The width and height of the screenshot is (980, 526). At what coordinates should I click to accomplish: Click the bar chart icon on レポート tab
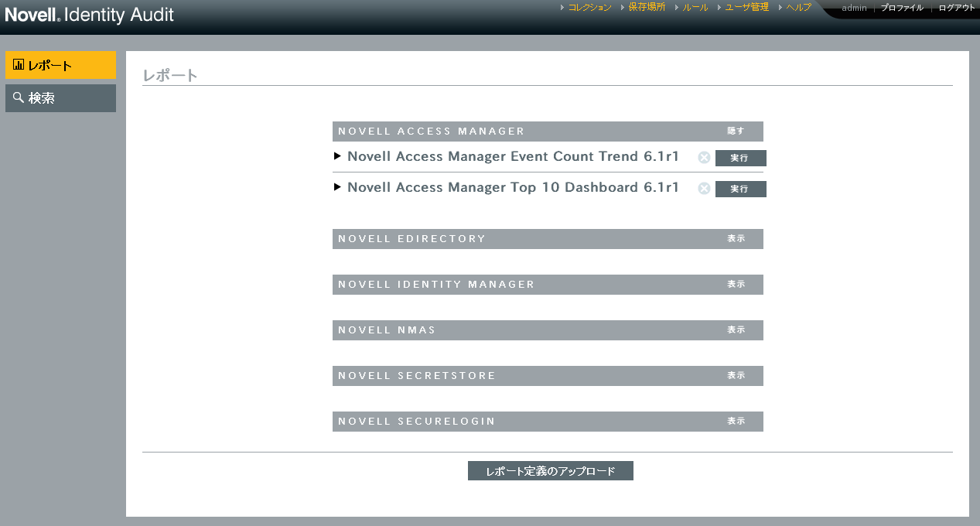click(19, 65)
